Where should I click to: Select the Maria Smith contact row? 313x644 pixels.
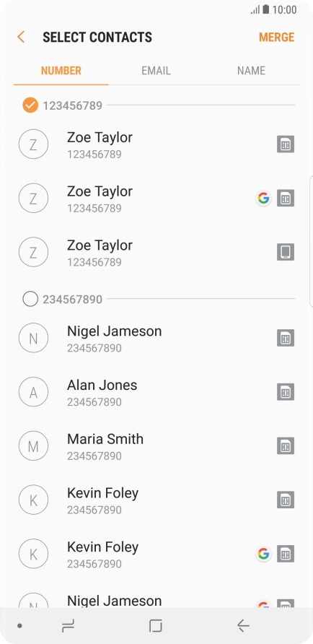pos(156,445)
